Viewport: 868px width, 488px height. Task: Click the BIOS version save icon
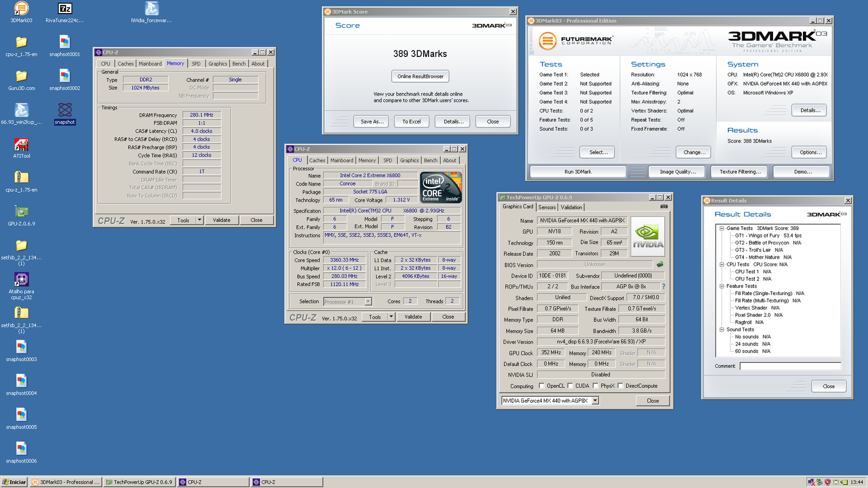click(660, 265)
